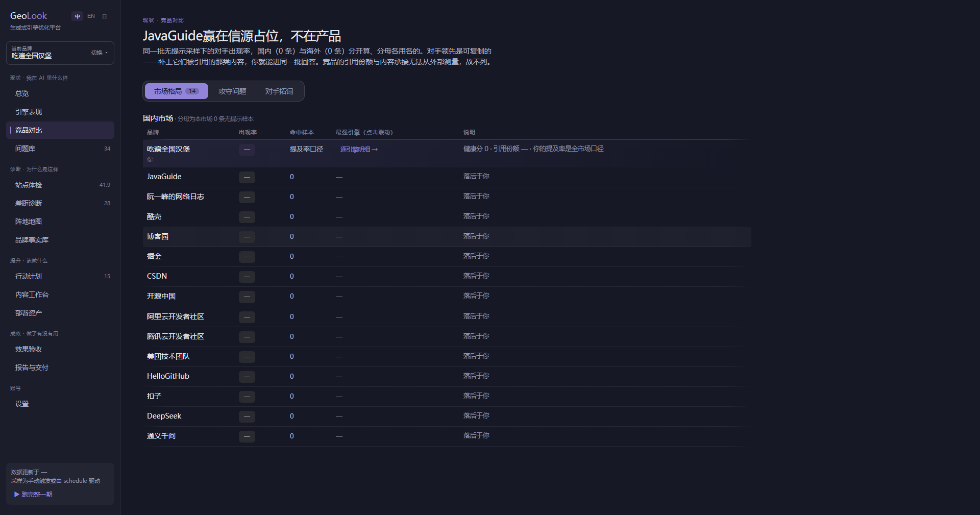This screenshot has width=980, height=515.
Task: Click the 落后于你 note for DeepSeek
Action: (x=476, y=416)
